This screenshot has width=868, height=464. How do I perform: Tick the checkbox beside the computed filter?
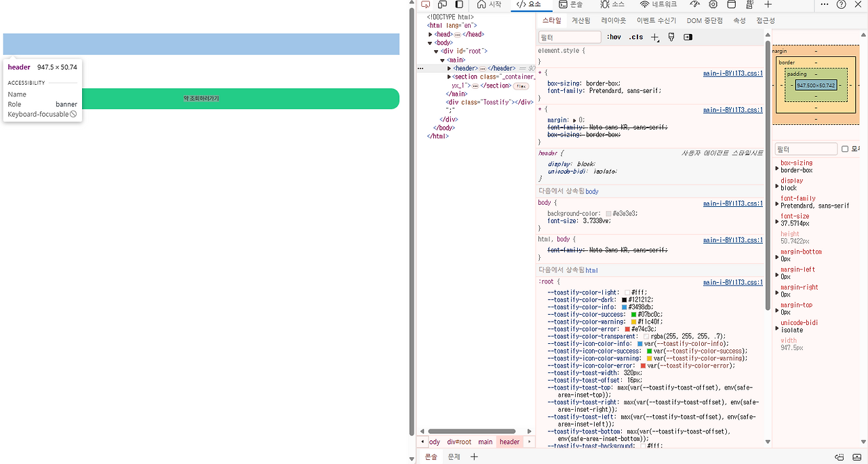coord(845,149)
